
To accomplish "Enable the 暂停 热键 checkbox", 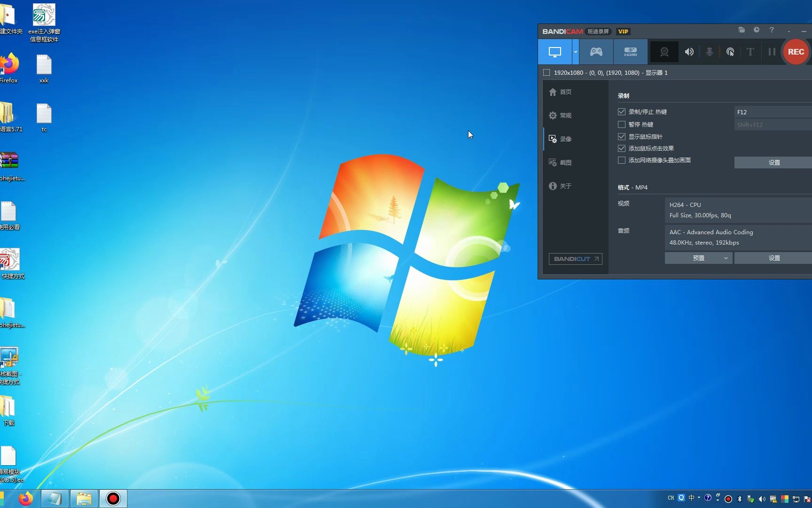I will (622, 125).
